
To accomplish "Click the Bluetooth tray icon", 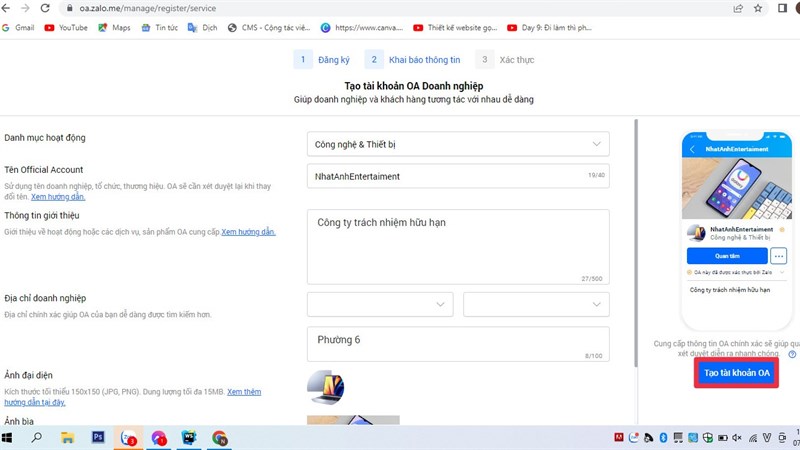I will [x=663, y=437].
